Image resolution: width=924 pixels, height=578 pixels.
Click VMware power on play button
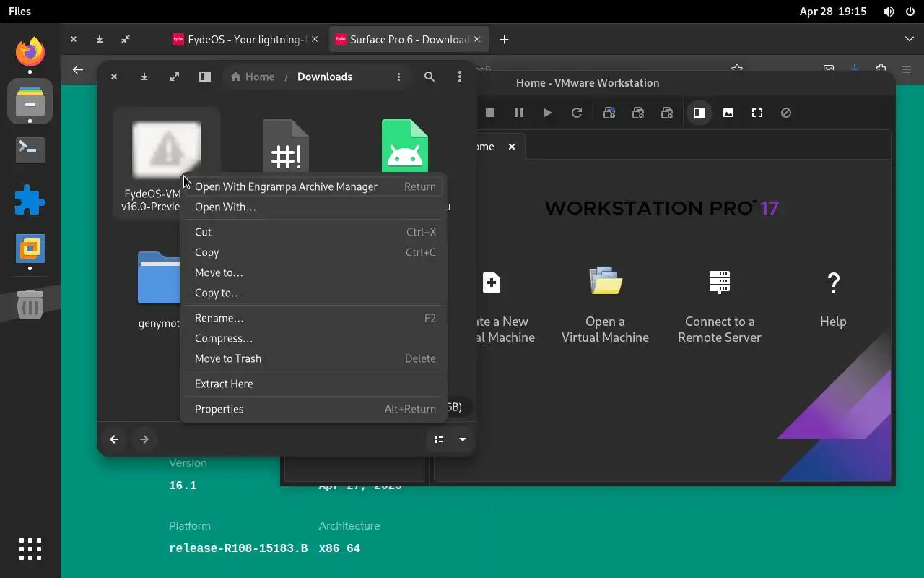548,113
